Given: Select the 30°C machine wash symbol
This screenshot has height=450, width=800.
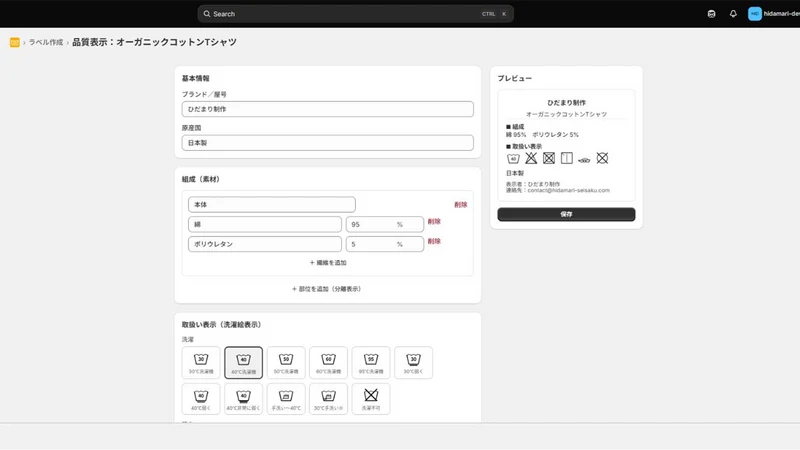Looking at the screenshot, I should pyautogui.click(x=201, y=363).
